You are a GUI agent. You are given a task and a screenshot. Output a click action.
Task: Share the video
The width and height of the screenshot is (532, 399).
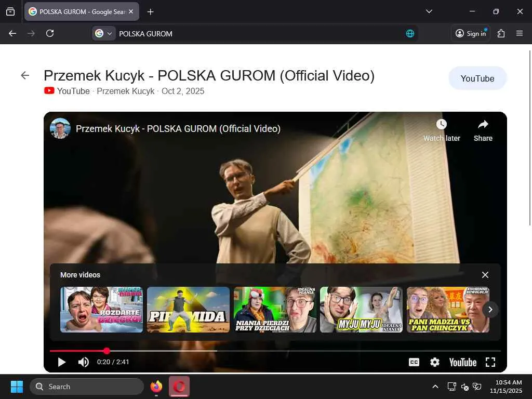point(483,130)
